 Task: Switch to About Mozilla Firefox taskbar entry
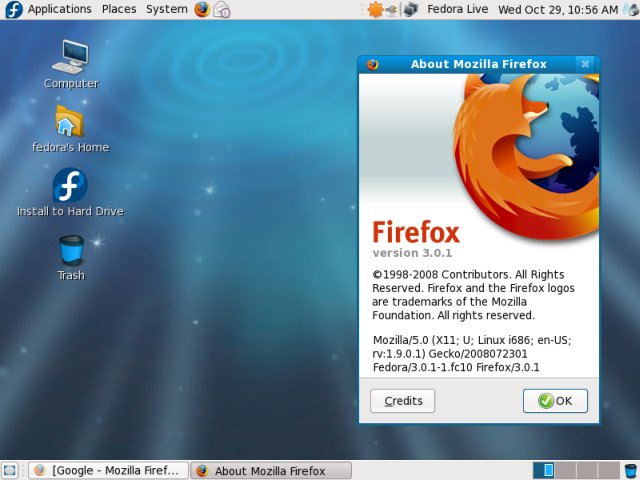click(x=271, y=471)
